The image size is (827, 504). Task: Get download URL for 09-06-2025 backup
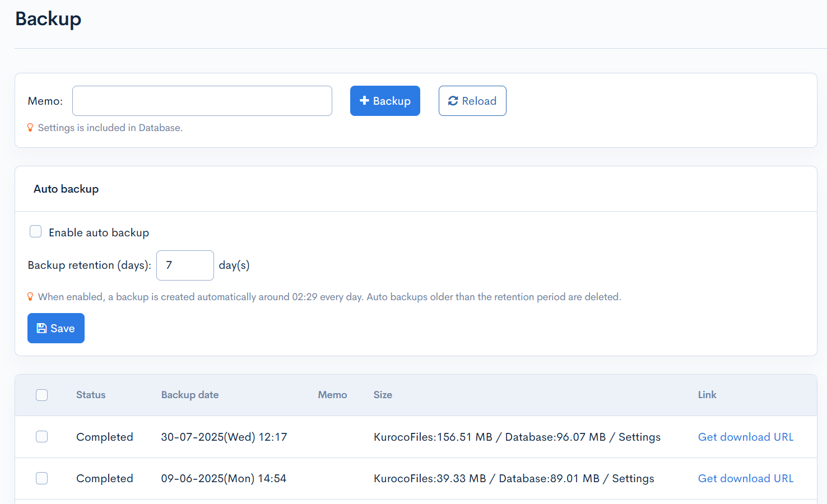[746, 478]
